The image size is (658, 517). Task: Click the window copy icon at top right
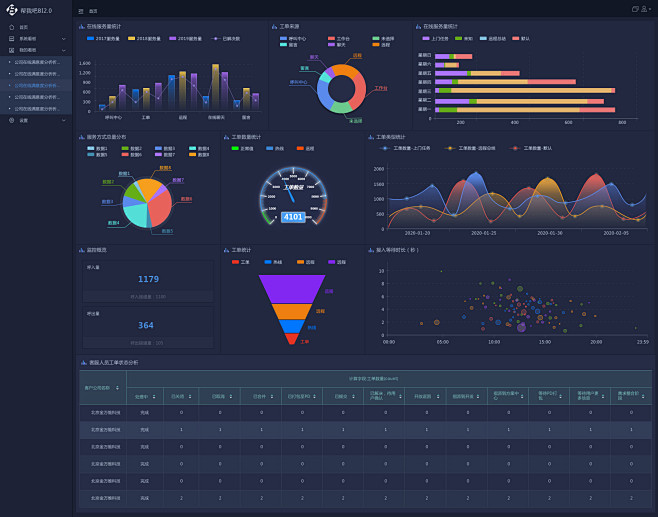(635, 9)
